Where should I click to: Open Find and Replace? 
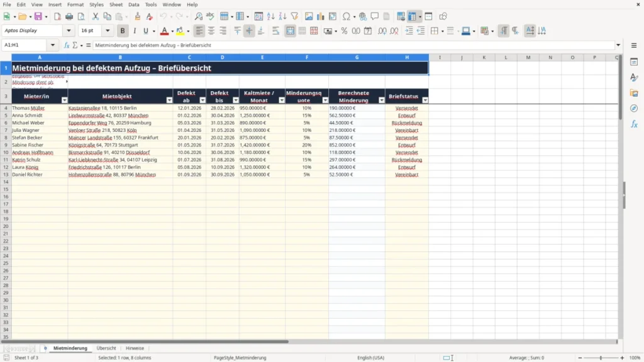tap(198, 16)
